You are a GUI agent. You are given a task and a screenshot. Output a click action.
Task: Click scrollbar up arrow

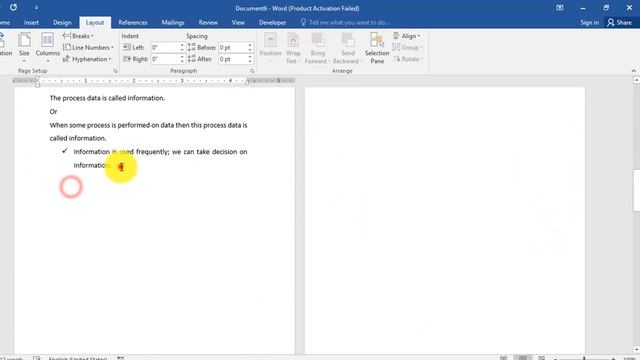point(636,80)
